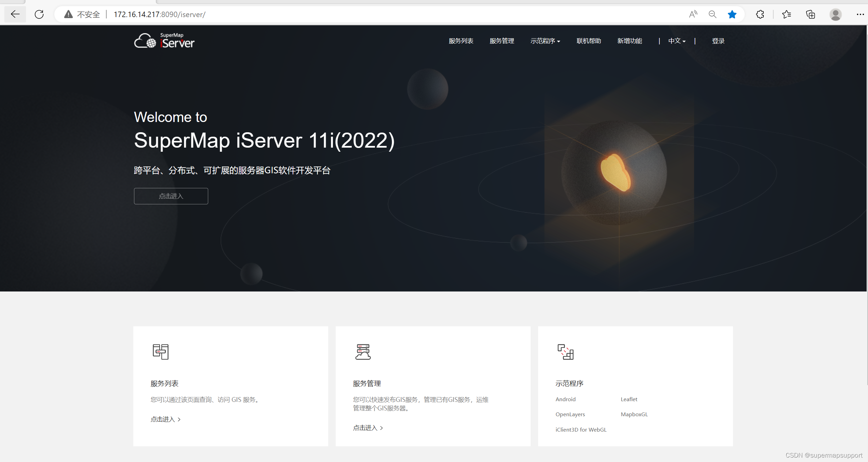Open 新增功能 in the navigation bar

(630, 41)
